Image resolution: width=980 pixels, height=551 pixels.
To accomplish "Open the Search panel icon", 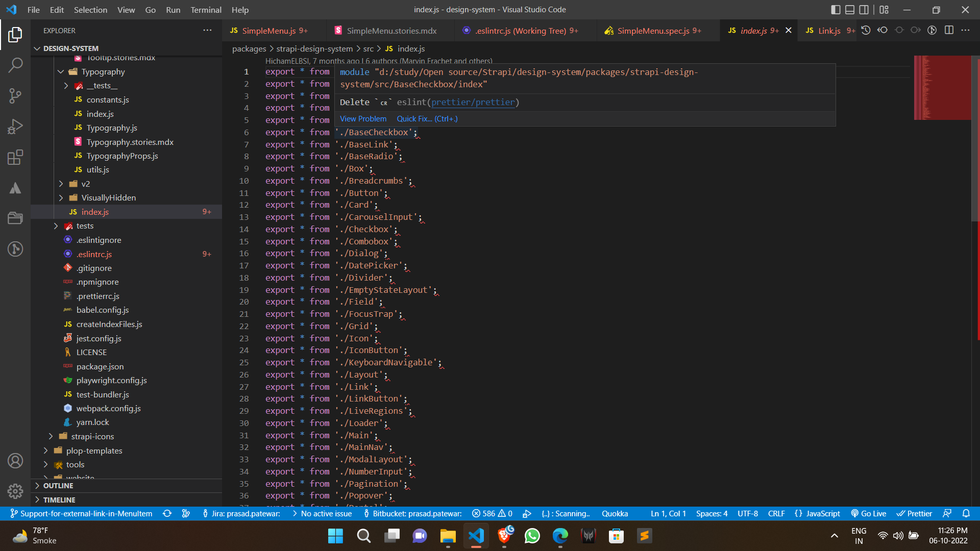I will (15, 65).
